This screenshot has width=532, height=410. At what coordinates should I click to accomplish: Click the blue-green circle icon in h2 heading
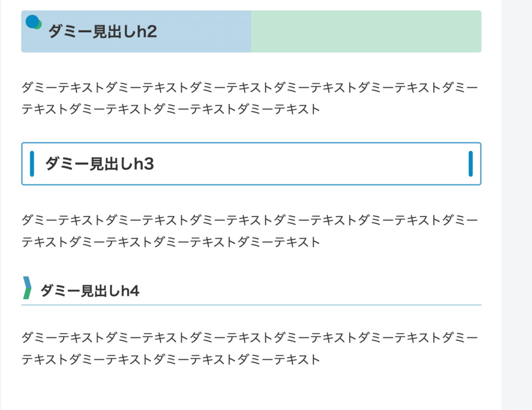[x=33, y=22]
